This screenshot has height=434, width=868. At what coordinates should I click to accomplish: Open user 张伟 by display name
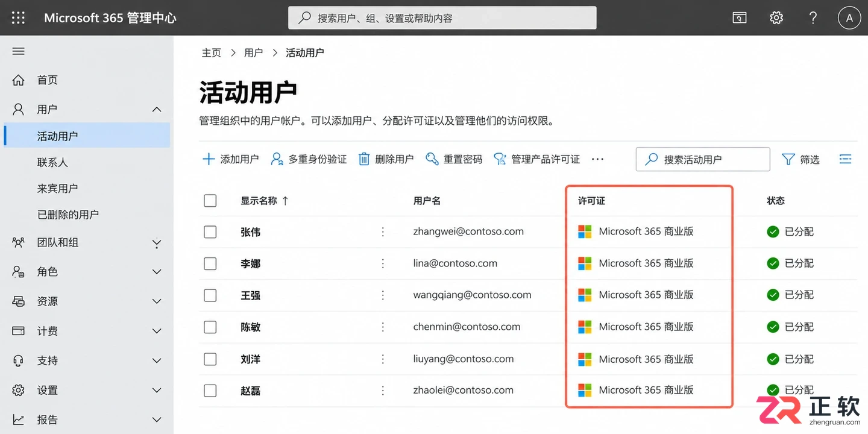[x=251, y=232]
